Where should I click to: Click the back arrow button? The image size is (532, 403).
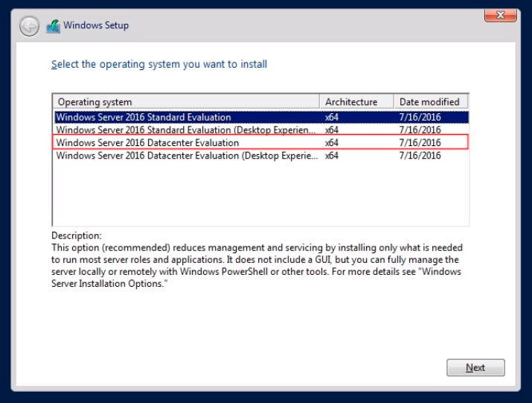[x=29, y=26]
